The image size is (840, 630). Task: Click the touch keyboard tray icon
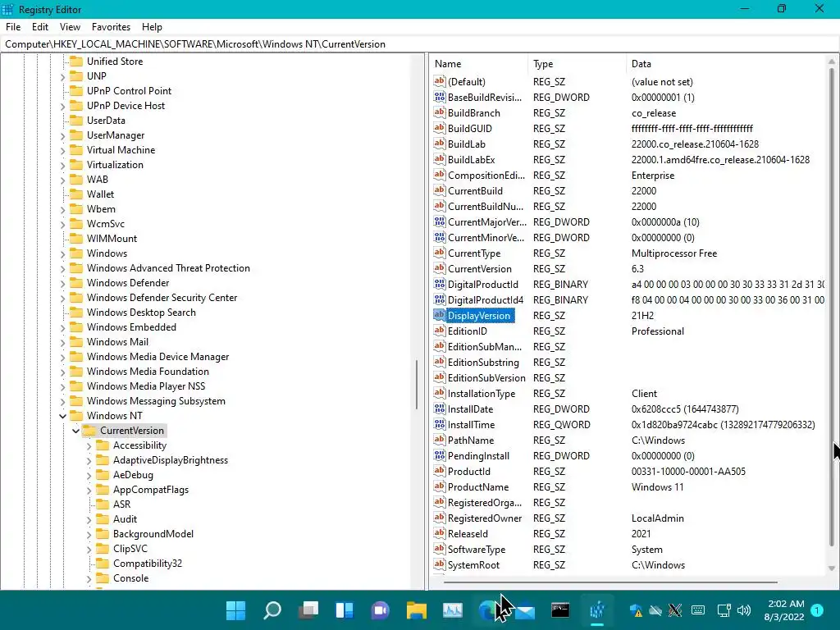click(698, 610)
